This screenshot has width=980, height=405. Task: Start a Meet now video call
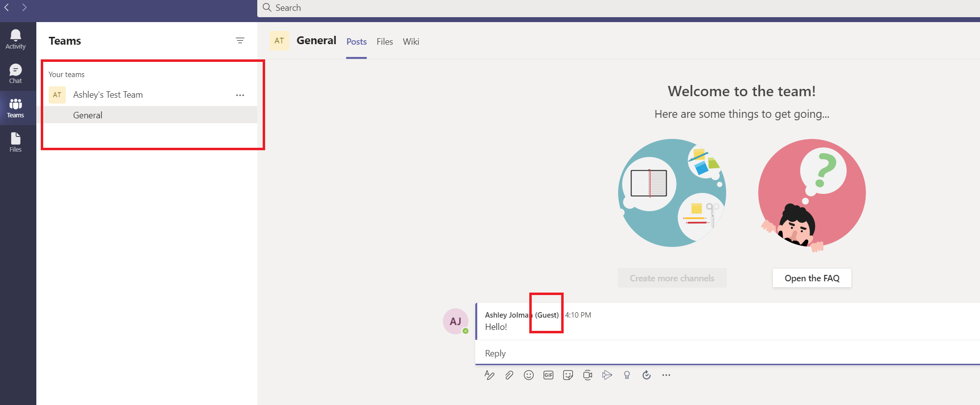(588, 375)
